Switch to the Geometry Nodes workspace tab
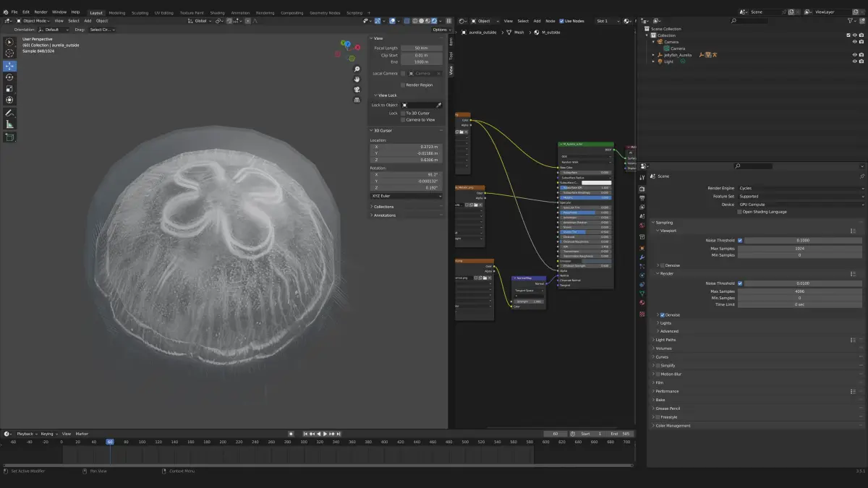 pyautogui.click(x=325, y=12)
